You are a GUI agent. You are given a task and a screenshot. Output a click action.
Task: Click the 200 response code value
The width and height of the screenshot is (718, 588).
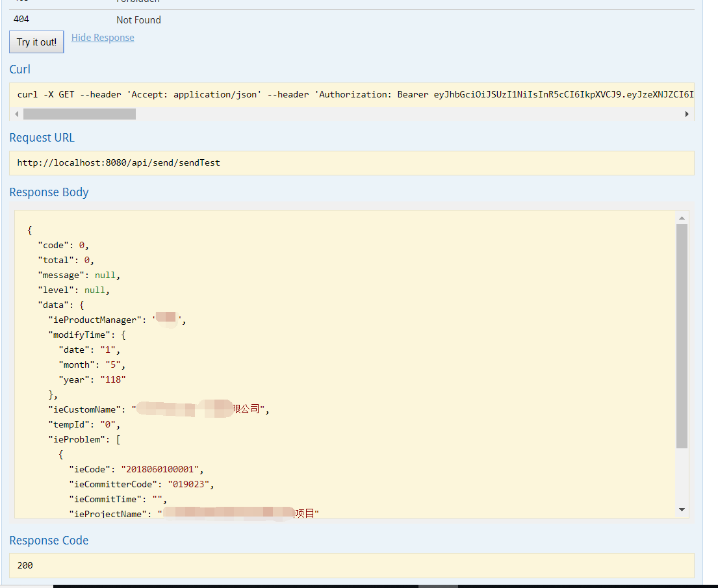point(25,565)
